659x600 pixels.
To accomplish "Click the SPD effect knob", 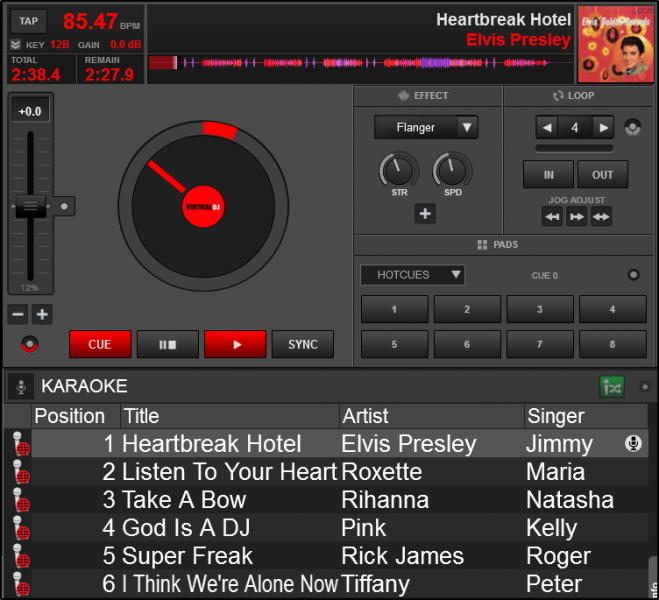I will coord(453,171).
